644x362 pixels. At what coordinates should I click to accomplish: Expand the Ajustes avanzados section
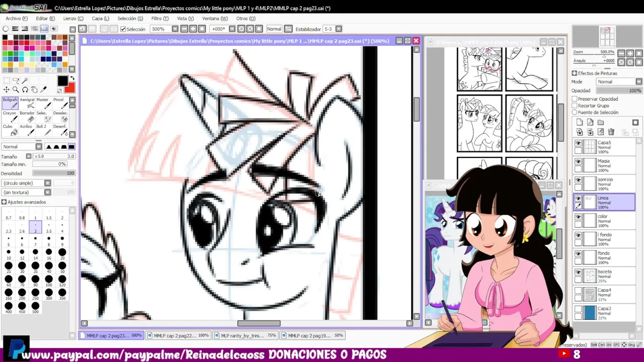[4, 202]
